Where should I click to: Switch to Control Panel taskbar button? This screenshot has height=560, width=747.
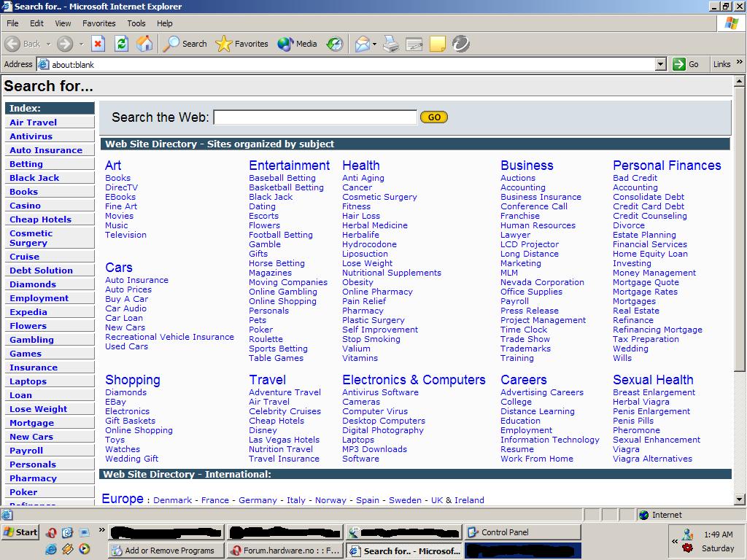tap(522, 532)
